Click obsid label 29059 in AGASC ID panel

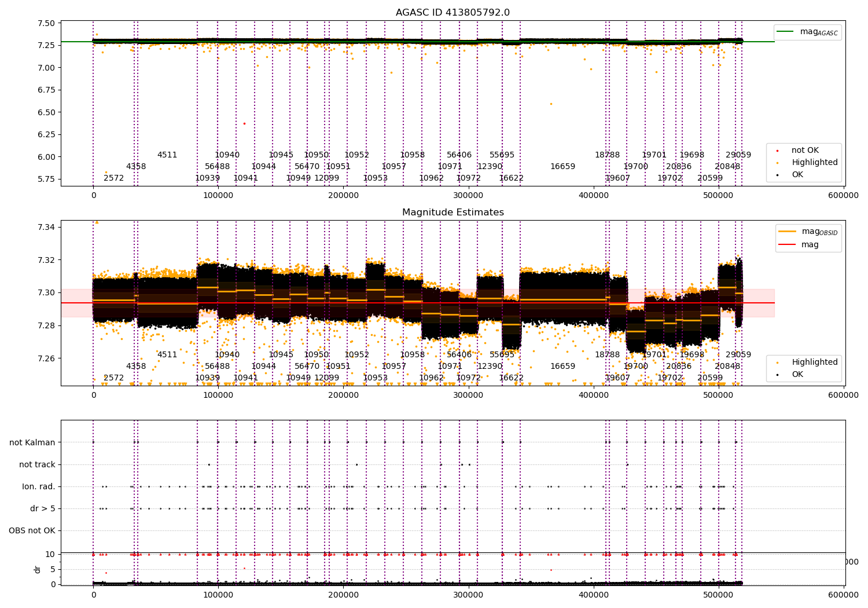(x=738, y=155)
